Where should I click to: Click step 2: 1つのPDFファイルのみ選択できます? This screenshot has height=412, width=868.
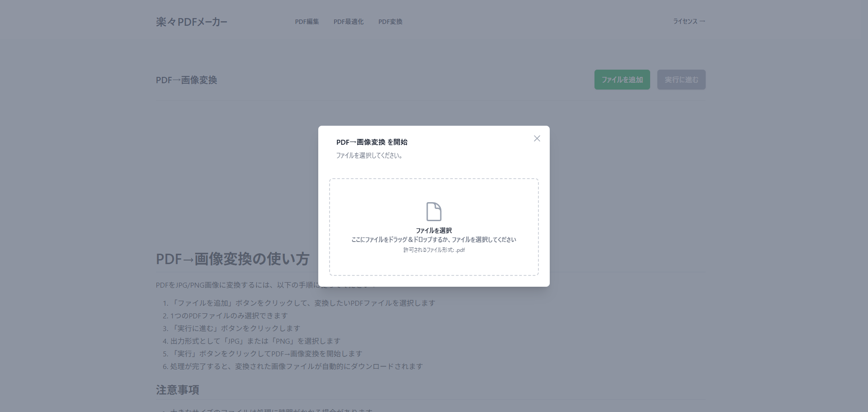(229, 316)
